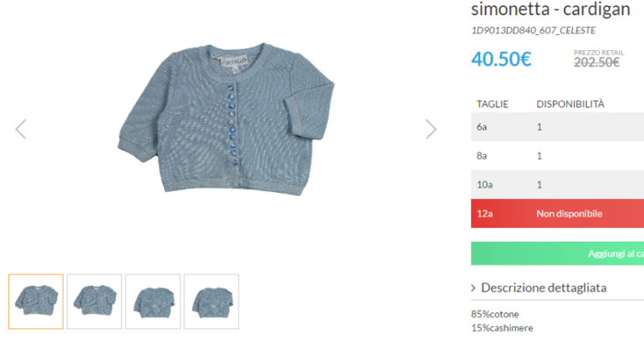Click the 40.50€ sale price
This screenshot has height=356, width=644.
click(501, 59)
